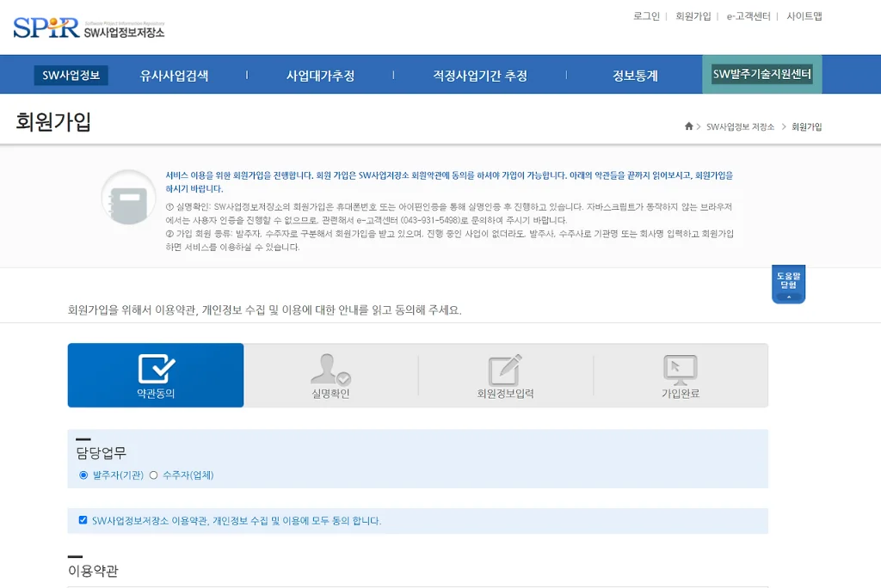Click the 실명확인 person step icon

(x=330, y=369)
